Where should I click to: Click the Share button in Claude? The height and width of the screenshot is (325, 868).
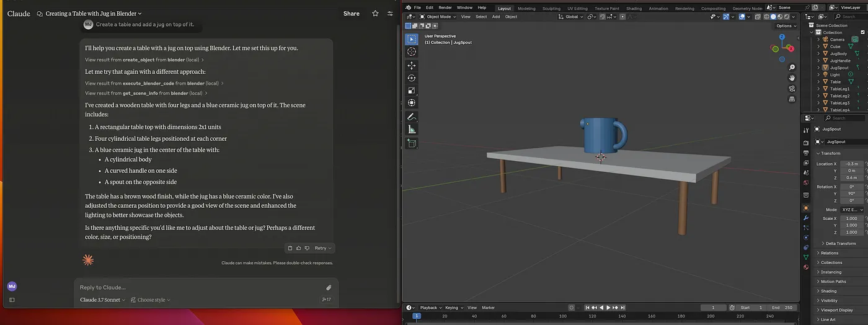coord(352,13)
